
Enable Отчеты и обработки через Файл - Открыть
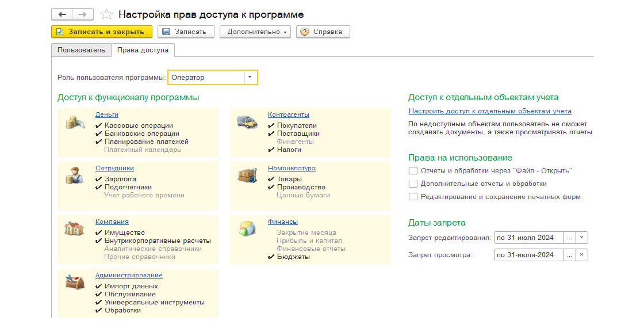point(413,170)
